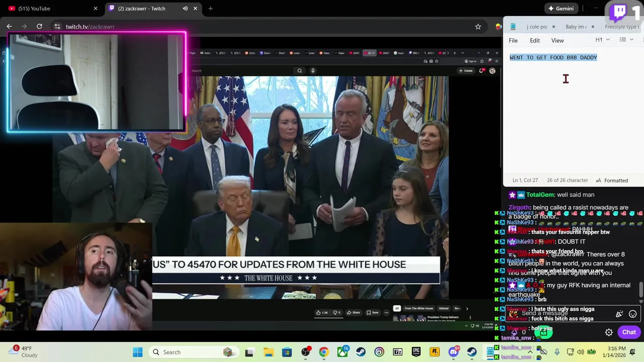Switch to the 'Baby im' Notepad tab
The image size is (644, 362).
[x=579, y=27]
